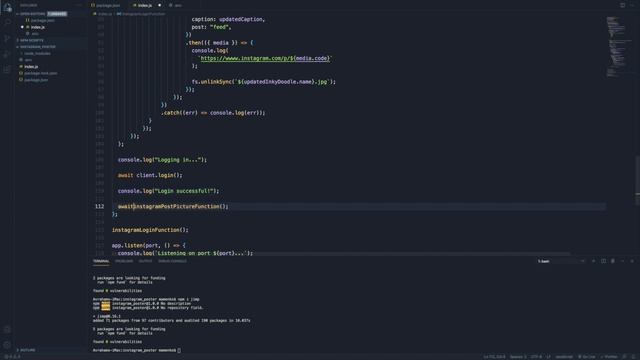Viewport: 640px width, 360px height.
Task: Close the terminal panel
Action: click(632, 261)
